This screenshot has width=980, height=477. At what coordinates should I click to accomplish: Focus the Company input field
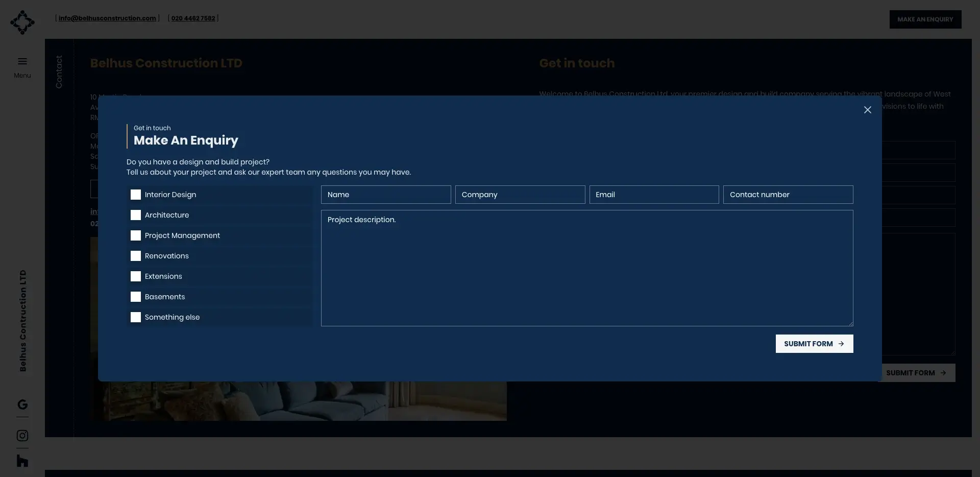520,195
